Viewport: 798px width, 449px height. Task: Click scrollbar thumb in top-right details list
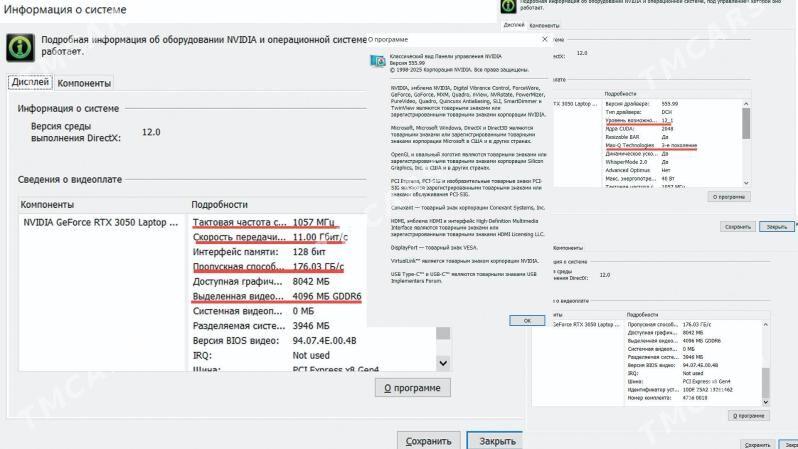[746, 123]
